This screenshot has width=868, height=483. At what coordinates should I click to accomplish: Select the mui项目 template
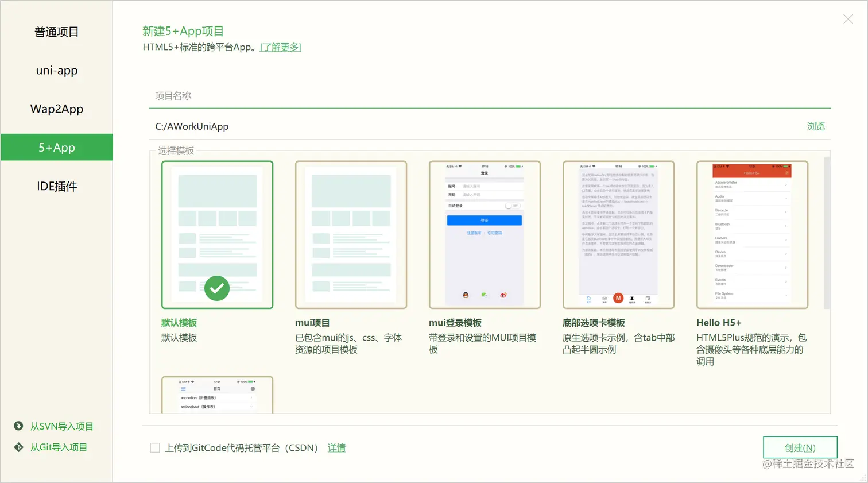[x=351, y=235]
